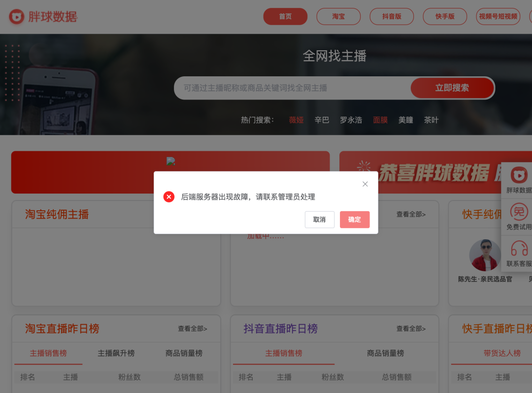Open 胖球数据 sidebar bear icon
This screenshot has width=532, height=393.
519,176
